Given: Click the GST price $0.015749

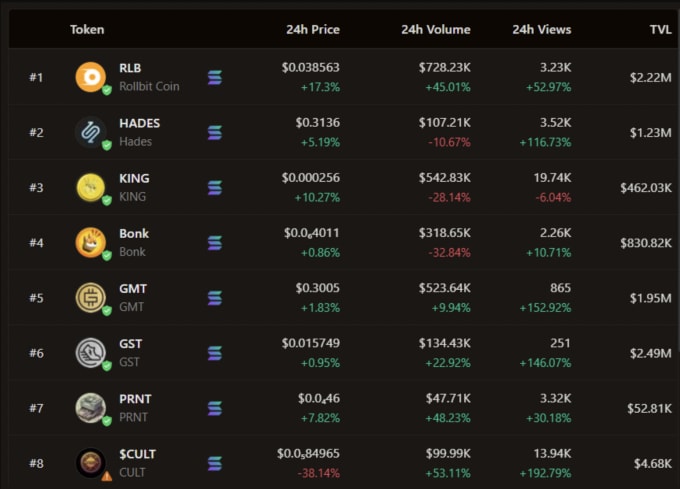Looking at the screenshot, I should click(311, 343).
